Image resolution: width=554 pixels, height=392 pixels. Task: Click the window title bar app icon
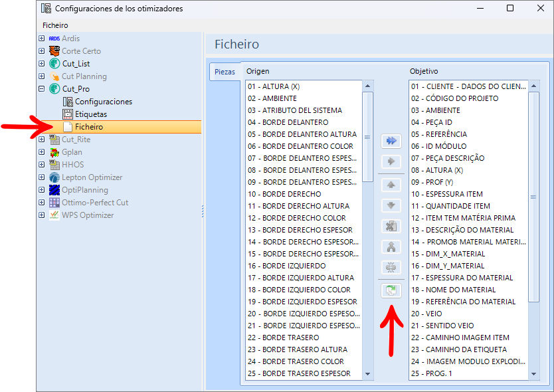point(46,8)
